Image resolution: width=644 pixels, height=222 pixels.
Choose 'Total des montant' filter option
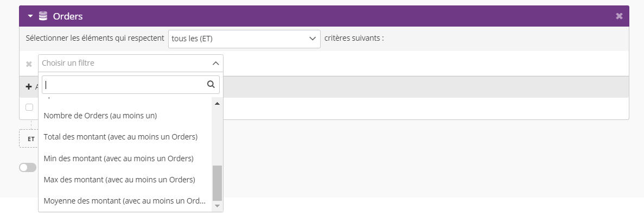coord(120,137)
